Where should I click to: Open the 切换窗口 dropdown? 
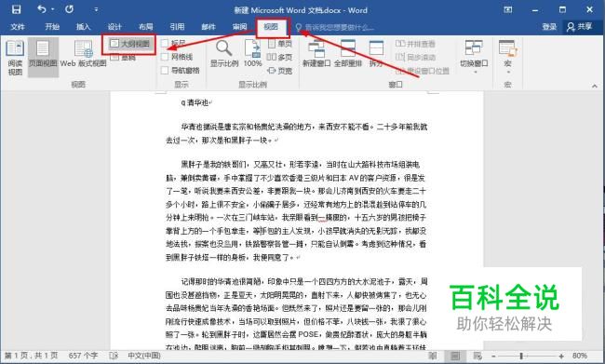point(474,57)
